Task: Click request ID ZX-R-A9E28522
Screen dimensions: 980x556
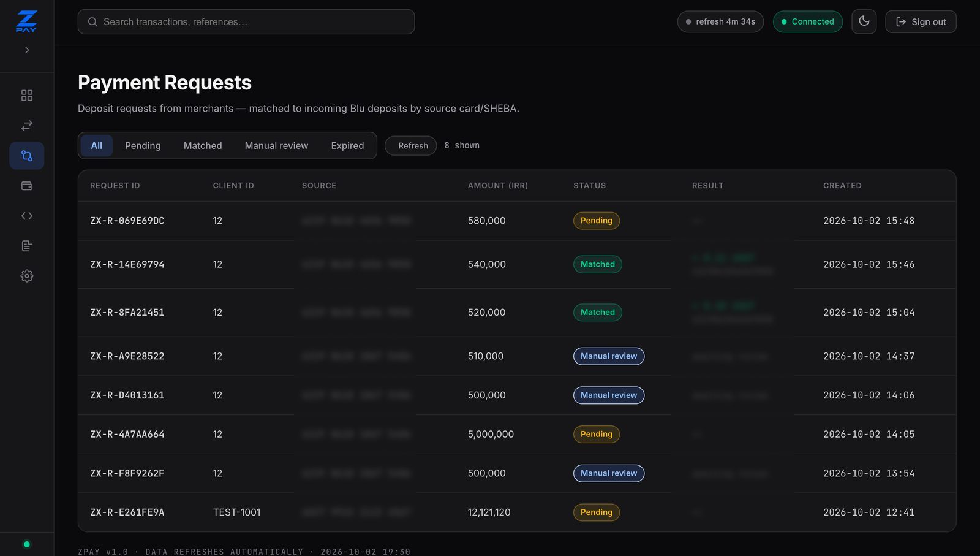Action: click(x=127, y=356)
